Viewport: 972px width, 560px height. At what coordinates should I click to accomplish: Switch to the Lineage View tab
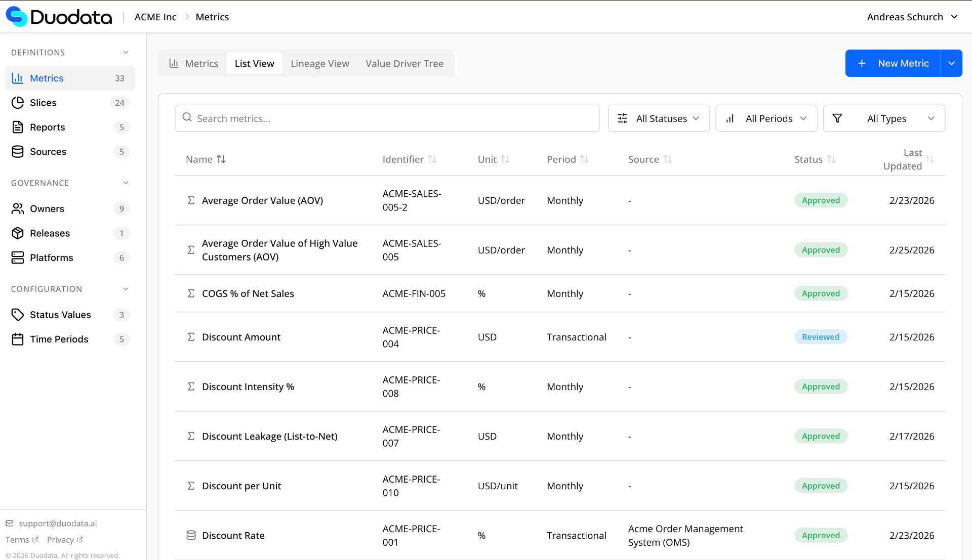[x=319, y=63]
